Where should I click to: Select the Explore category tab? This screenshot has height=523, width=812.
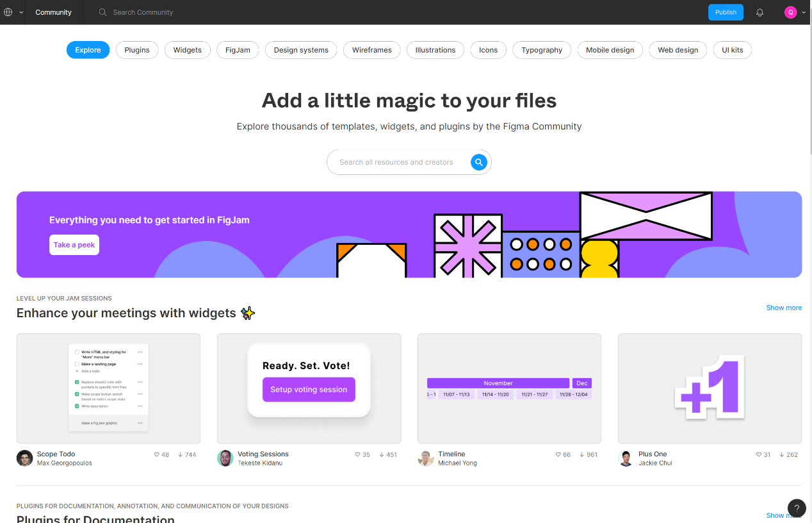pyautogui.click(x=88, y=50)
